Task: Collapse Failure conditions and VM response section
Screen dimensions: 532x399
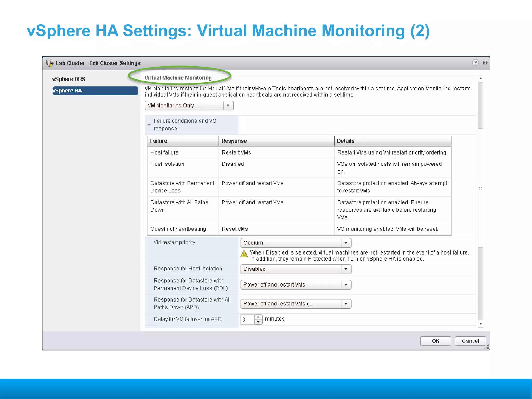Action: click(149, 125)
